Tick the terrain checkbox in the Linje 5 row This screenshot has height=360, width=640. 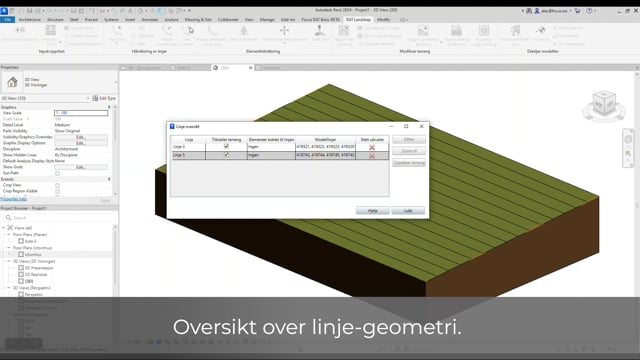(226, 155)
